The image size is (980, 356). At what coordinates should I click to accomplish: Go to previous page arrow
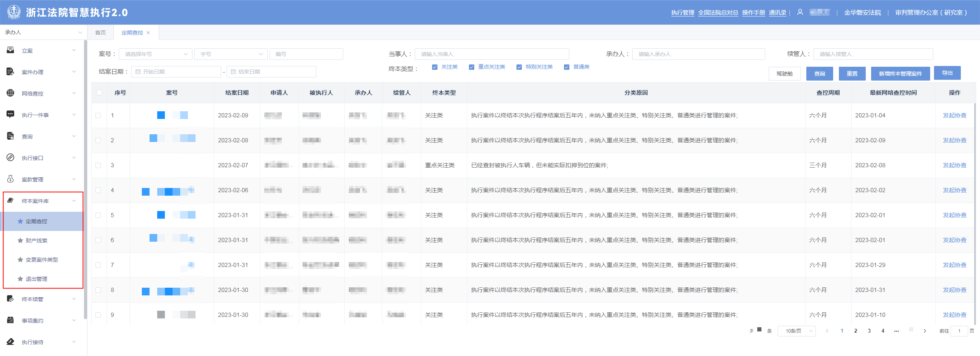(x=827, y=331)
